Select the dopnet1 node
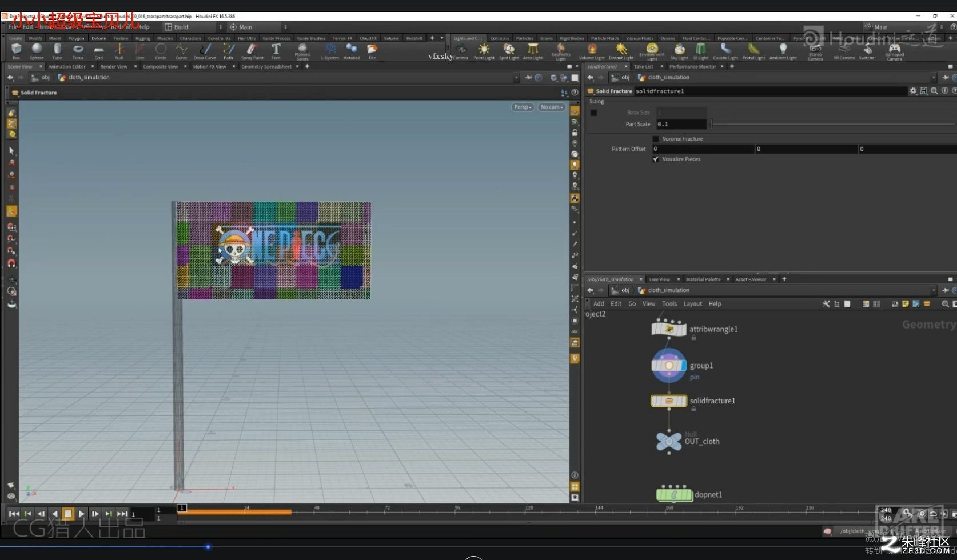Viewport: 957px width, 560px height. point(674,494)
